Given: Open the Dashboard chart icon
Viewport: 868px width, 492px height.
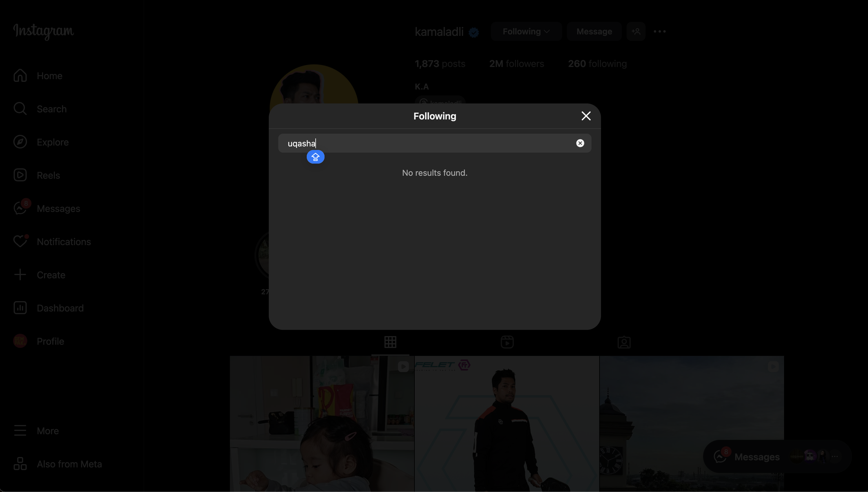Looking at the screenshot, I should (20, 308).
